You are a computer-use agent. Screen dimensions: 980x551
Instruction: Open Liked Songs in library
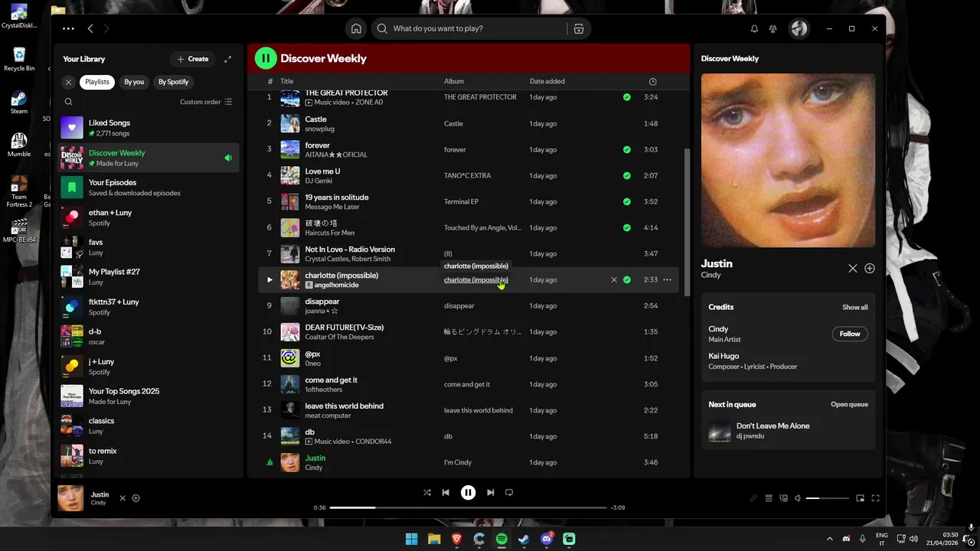149,128
